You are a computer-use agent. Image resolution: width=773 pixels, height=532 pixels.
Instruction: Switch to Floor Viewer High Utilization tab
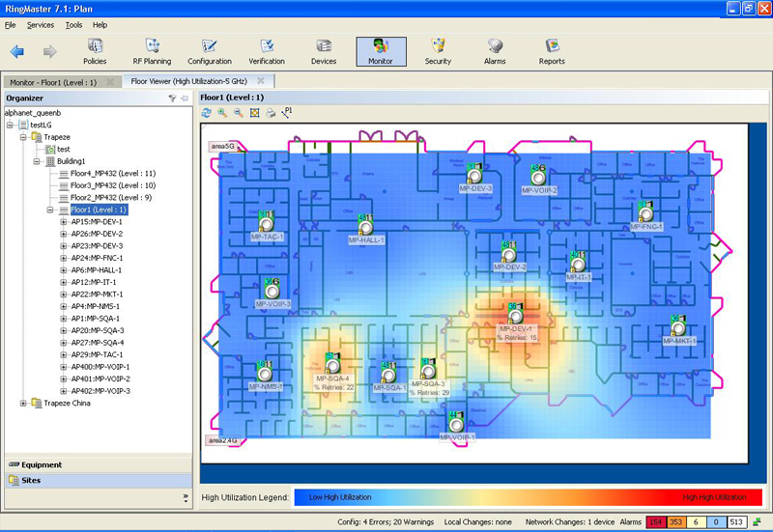point(188,81)
